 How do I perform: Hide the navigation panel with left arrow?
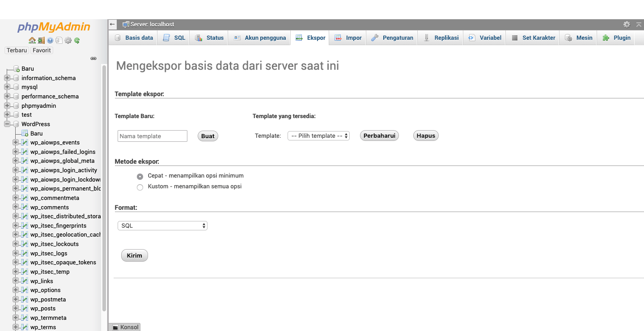(x=113, y=24)
